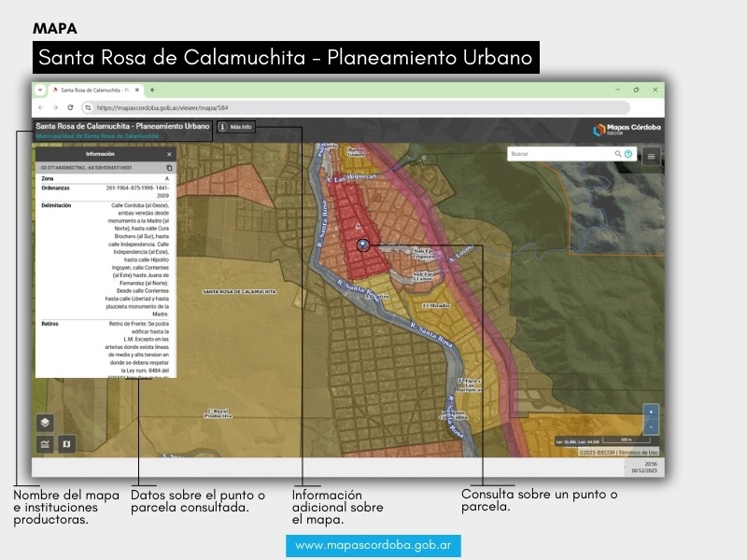The width and height of the screenshot is (747, 560).
Task: Copy the coordinates in the Información panel
Action: point(169,168)
